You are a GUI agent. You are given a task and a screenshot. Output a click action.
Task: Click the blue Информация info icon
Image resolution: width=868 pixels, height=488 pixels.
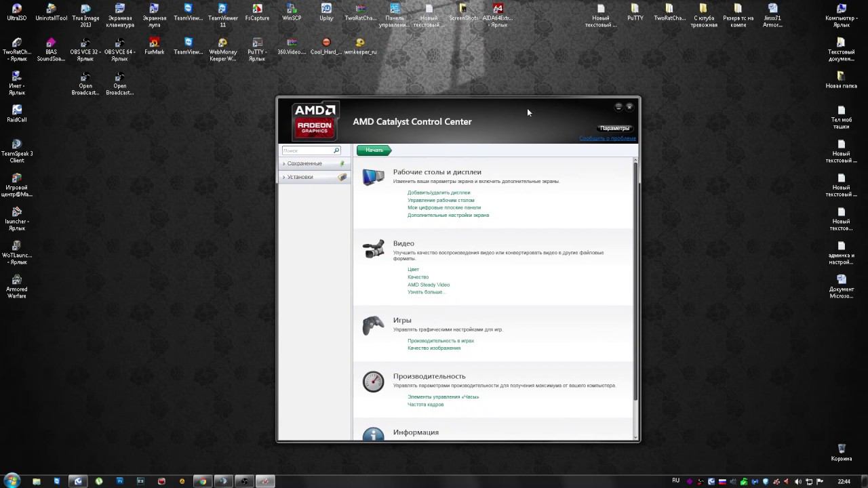(x=373, y=434)
